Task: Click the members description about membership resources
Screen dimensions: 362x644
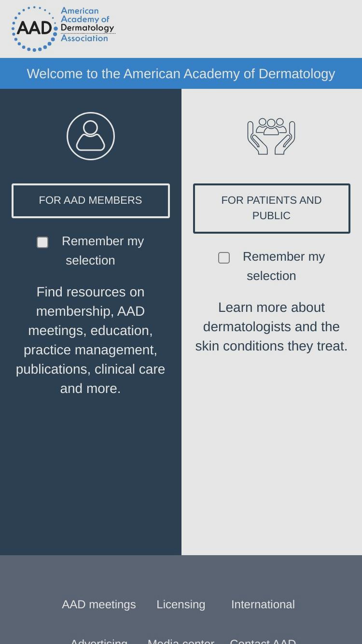Action: coord(91,340)
